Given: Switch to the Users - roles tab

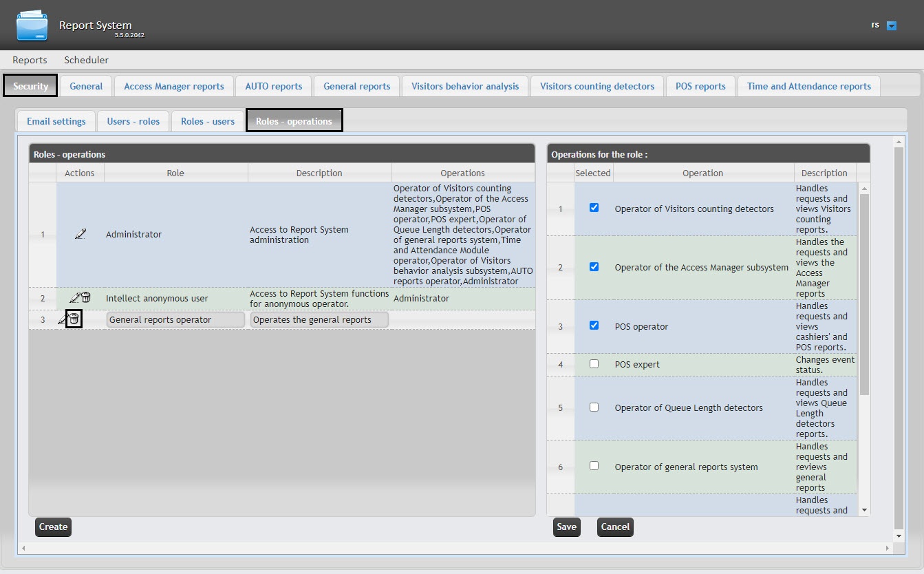Looking at the screenshot, I should point(133,121).
